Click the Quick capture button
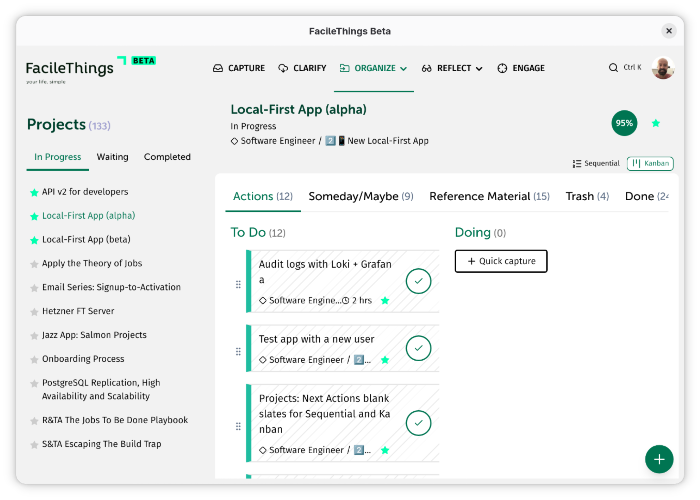This screenshot has width=700, height=500. 501,261
